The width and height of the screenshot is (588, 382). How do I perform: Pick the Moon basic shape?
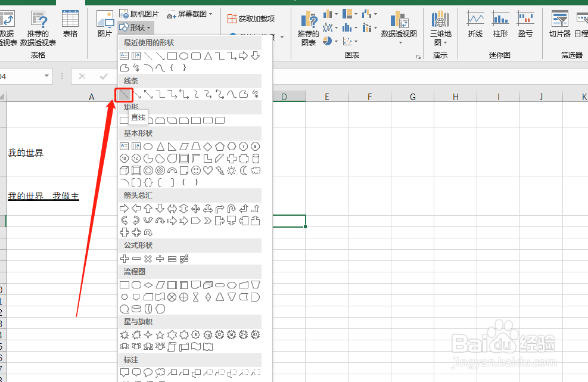[x=244, y=170]
